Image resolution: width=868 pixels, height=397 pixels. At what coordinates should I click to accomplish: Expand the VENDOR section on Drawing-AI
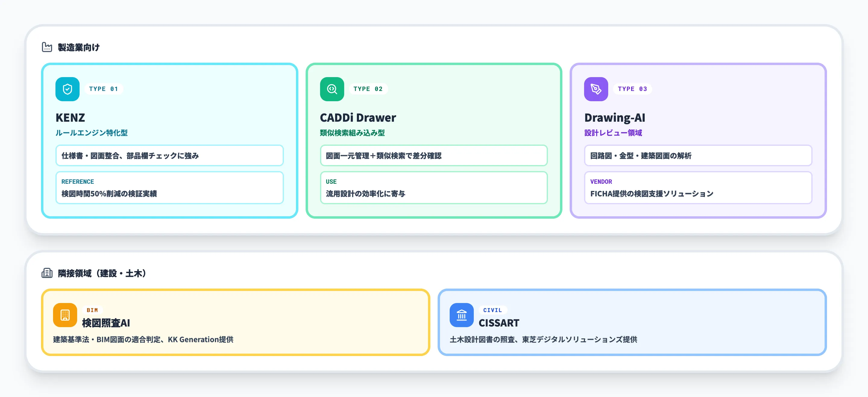point(698,188)
